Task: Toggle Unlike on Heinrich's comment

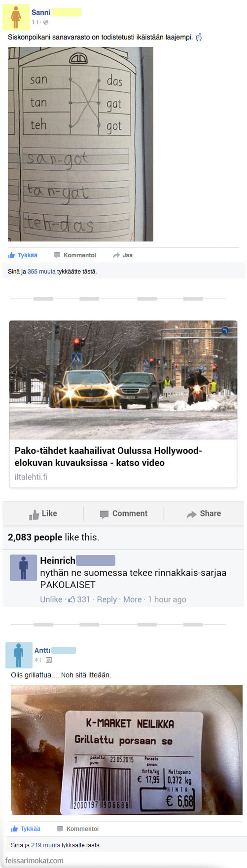Action: pos(51,599)
